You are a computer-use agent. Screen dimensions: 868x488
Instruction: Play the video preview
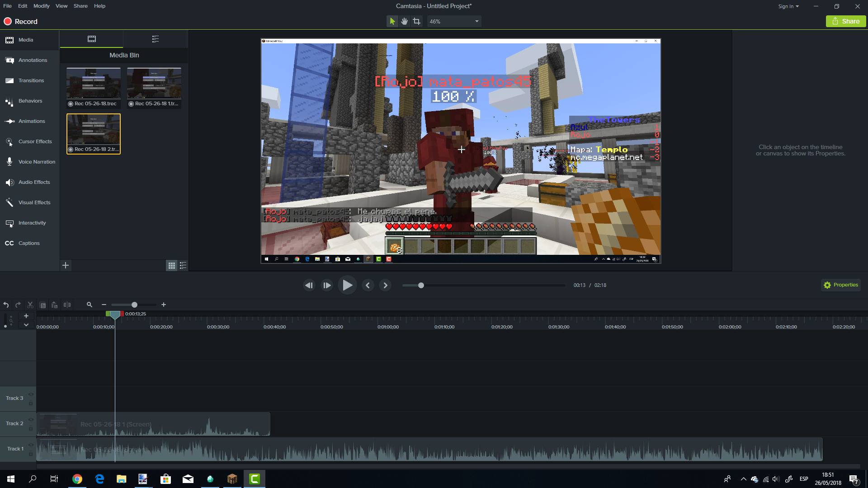[x=347, y=285]
